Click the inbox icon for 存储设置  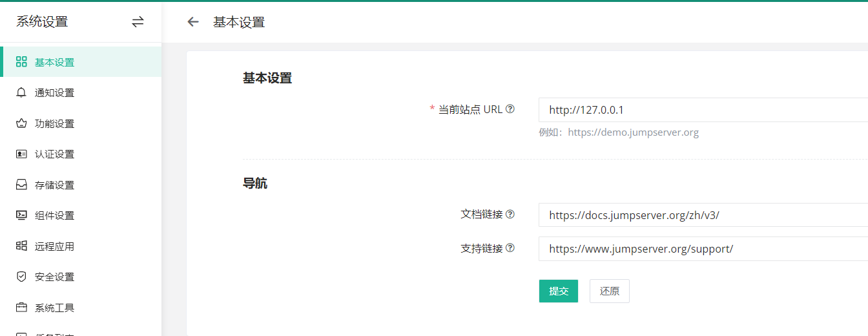(21, 185)
